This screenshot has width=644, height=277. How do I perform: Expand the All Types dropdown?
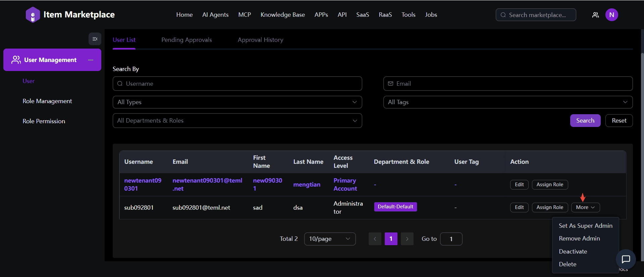pos(237,102)
